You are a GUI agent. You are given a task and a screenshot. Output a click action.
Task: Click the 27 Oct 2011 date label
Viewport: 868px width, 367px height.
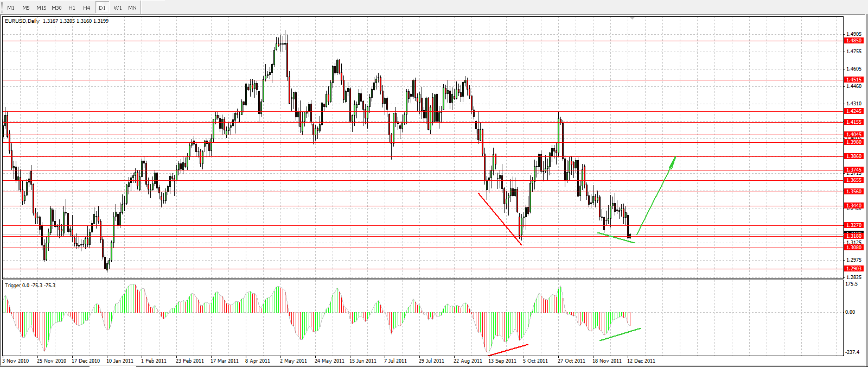pos(571,361)
